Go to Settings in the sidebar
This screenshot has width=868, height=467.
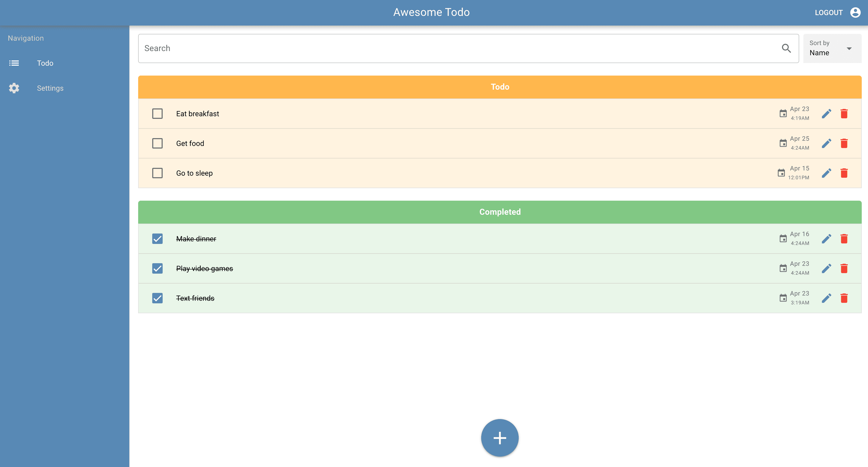tap(50, 88)
